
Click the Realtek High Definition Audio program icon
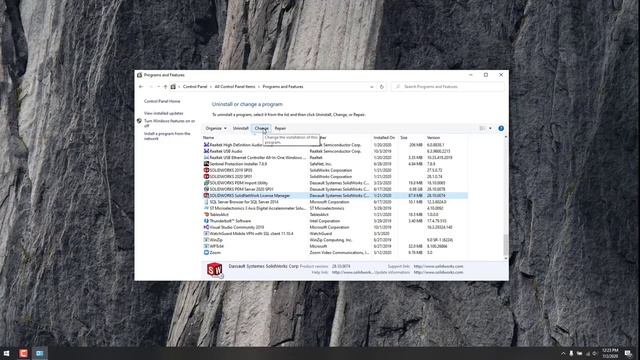(x=206, y=145)
